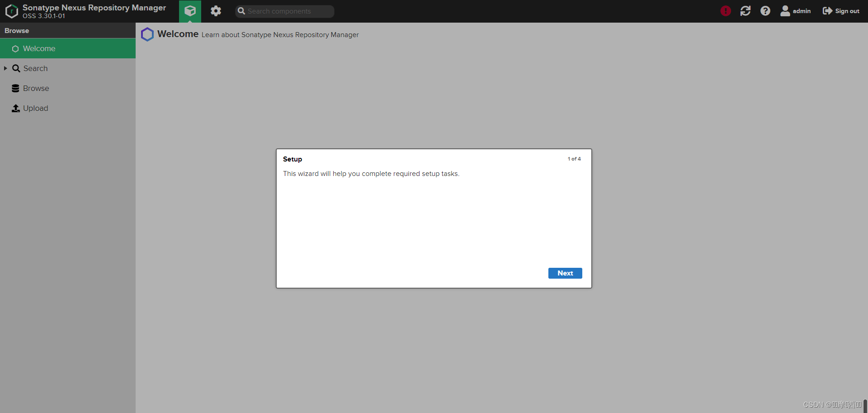Click the Nexus logo in header
Image resolution: width=868 pixels, height=413 pixels.
pos(12,11)
